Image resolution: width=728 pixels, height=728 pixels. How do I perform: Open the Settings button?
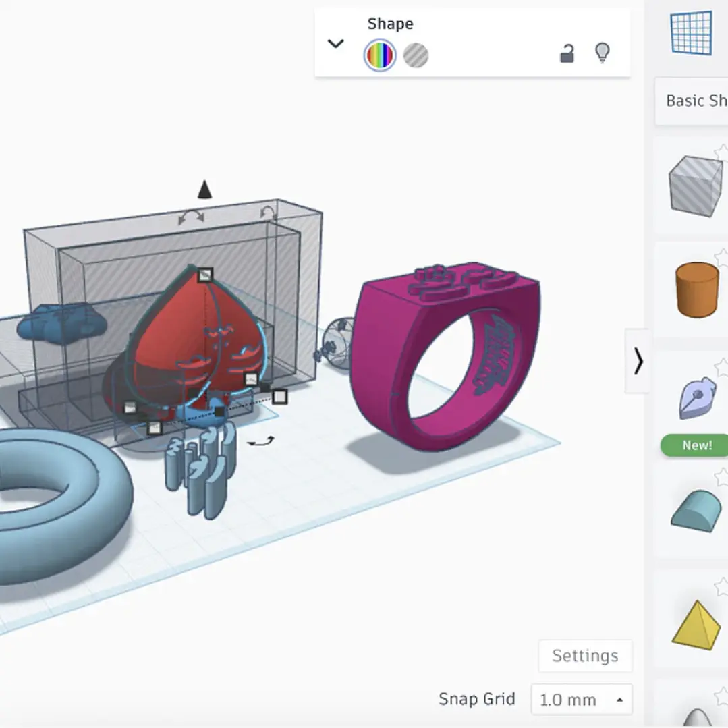point(585,656)
